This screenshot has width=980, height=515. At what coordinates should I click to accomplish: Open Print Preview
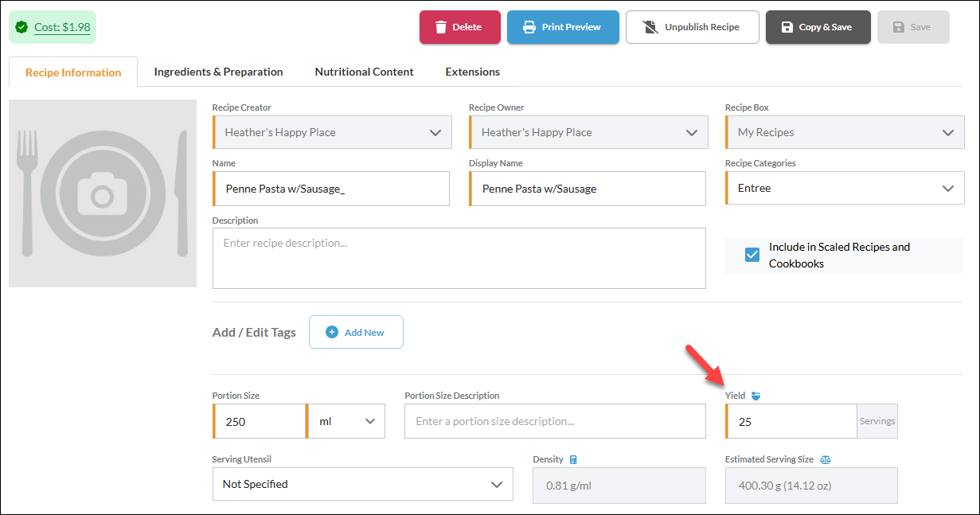(563, 27)
